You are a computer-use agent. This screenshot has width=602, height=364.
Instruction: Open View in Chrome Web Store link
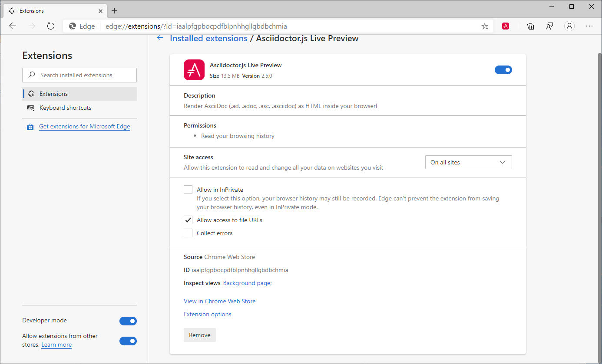219,301
